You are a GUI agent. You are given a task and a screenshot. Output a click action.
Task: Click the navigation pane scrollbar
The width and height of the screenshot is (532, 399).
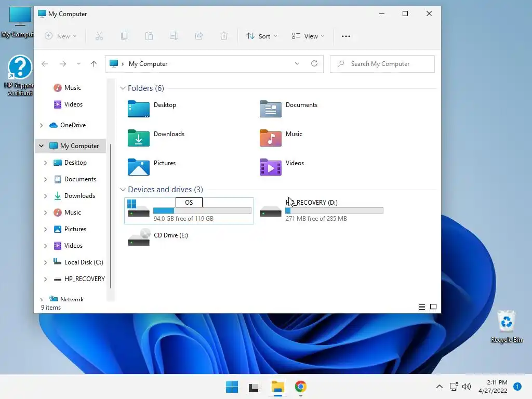(111, 216)
